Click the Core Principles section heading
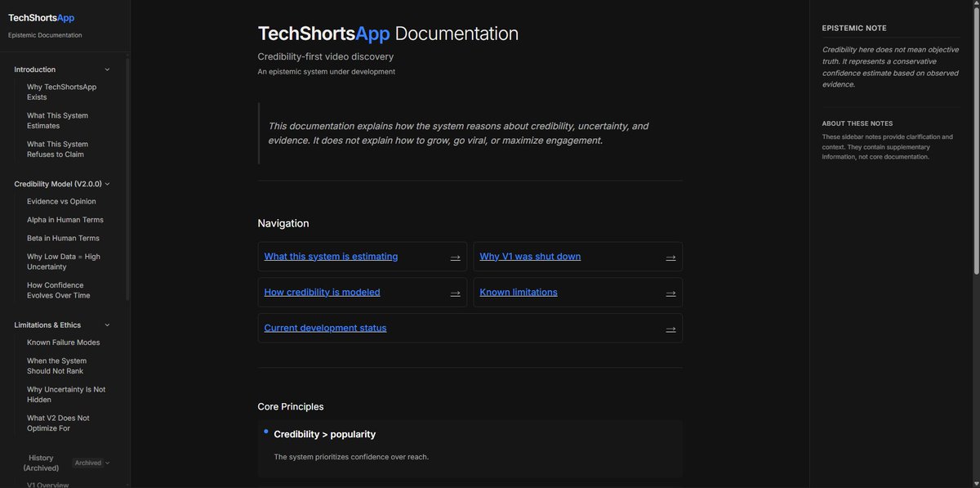This screenshot has height=488, width=980. point(291,406)
